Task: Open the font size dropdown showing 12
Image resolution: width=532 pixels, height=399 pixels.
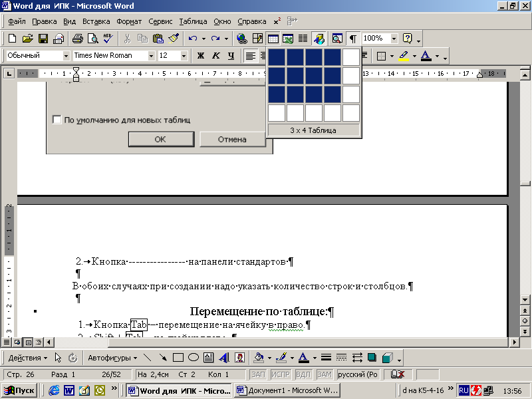Action: tap(184, 56)
